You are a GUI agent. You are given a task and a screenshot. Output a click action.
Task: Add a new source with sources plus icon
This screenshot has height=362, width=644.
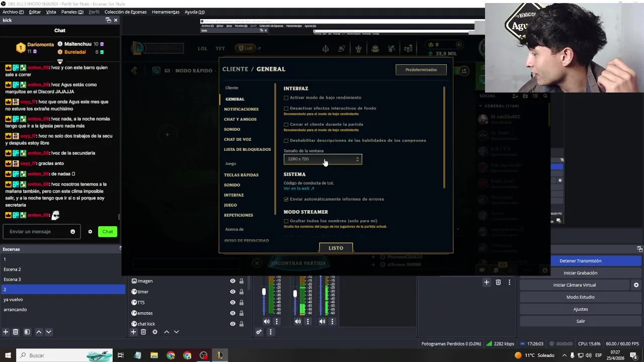click(x=133, y=332)
